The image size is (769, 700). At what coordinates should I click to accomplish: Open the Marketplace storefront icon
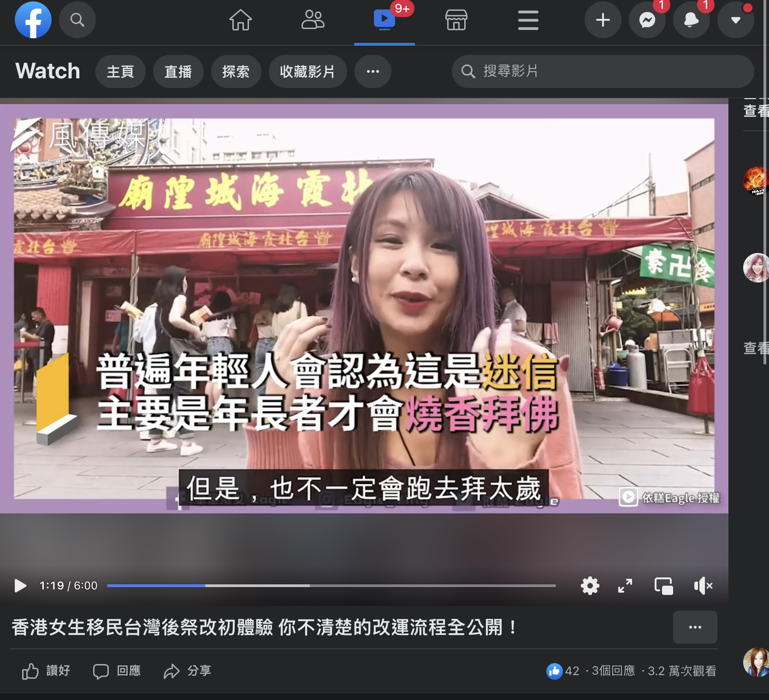point(456,20)
